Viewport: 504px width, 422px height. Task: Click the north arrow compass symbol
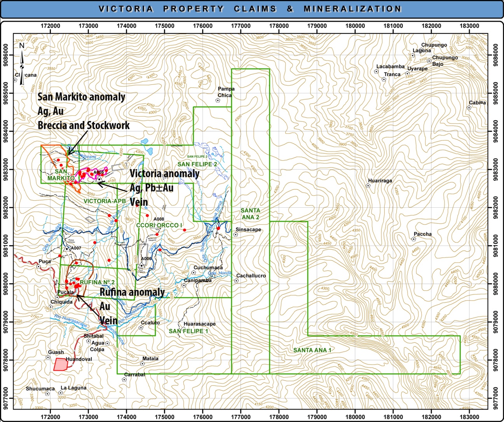click(x=22, y=64)
